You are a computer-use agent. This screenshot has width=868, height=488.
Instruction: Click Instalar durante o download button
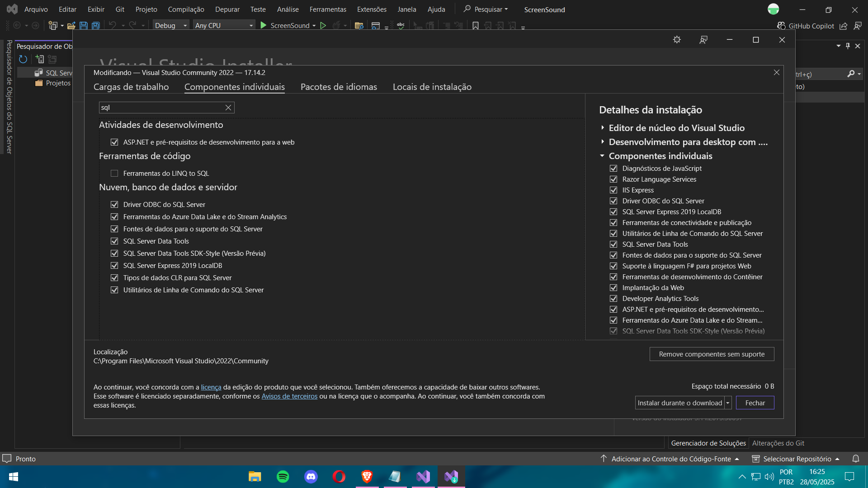tap(679, 403)
